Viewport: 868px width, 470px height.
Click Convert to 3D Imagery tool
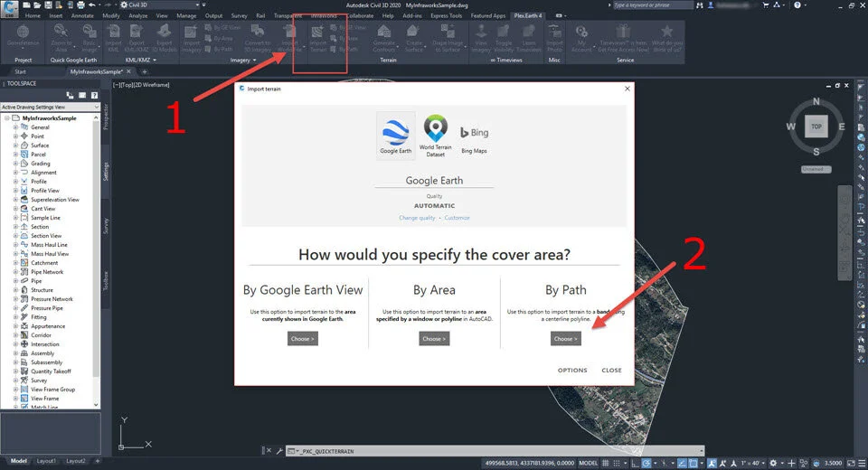tap(258, 38)
